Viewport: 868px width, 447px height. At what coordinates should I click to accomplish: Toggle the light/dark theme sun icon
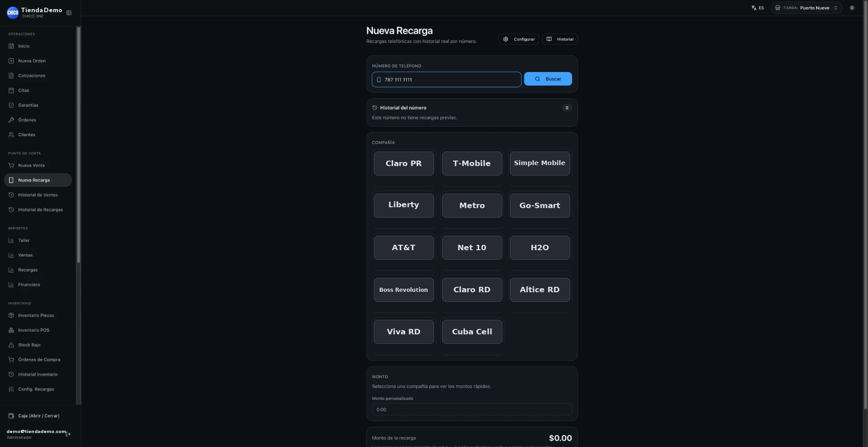(x=852, y=8)
